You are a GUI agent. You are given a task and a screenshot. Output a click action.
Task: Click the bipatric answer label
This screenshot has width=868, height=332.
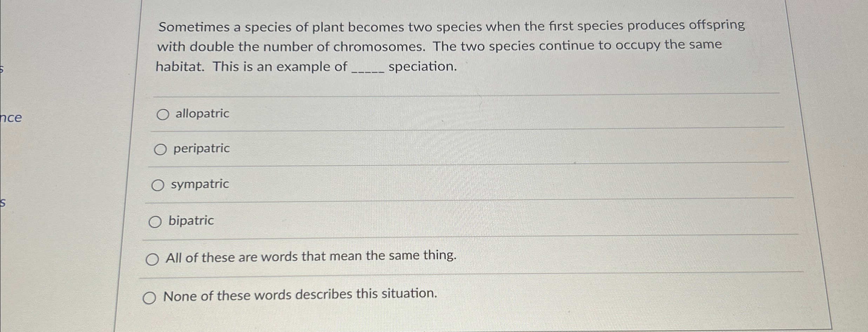tap(191, 221)
